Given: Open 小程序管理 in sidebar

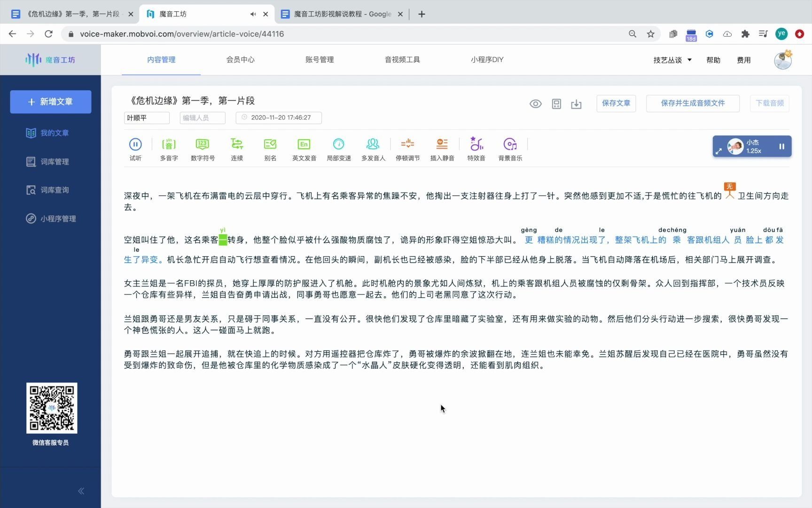Looking at the screenshot, I should (51, 219).
